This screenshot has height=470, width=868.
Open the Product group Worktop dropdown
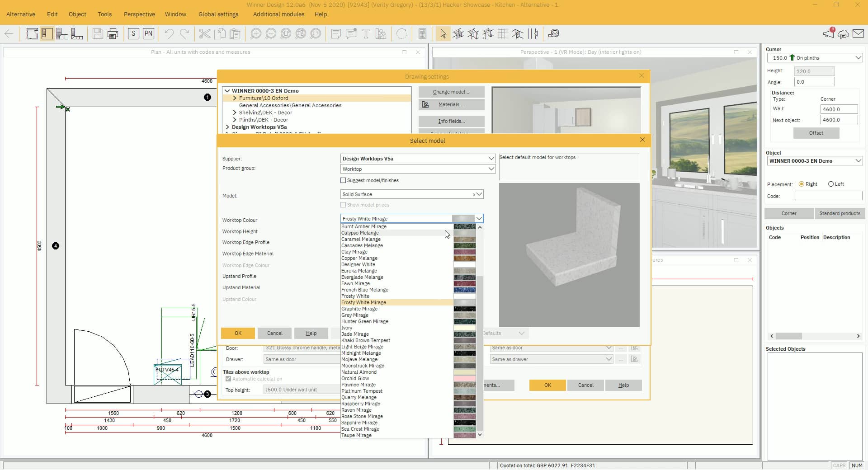coord(491,169)
